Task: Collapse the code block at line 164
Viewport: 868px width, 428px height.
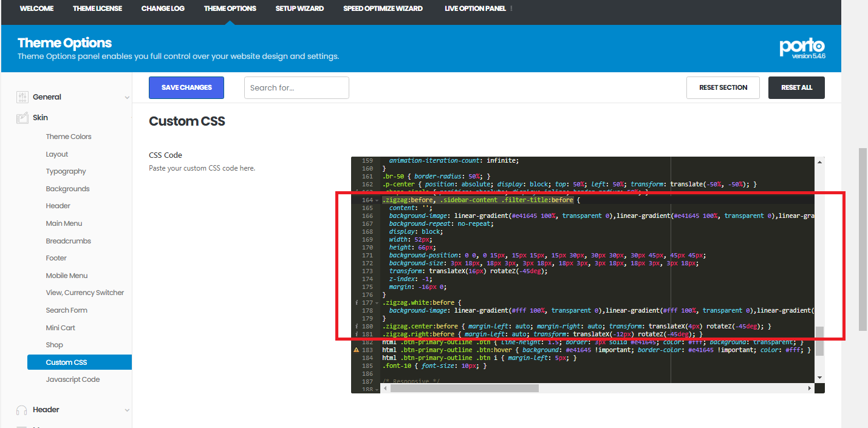Action: (x=377, y=200)
